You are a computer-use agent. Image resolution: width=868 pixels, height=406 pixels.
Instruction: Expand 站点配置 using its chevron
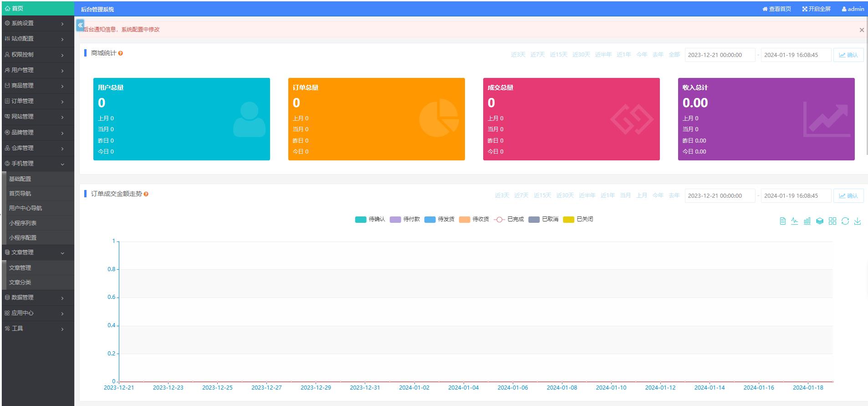[62, 39]
